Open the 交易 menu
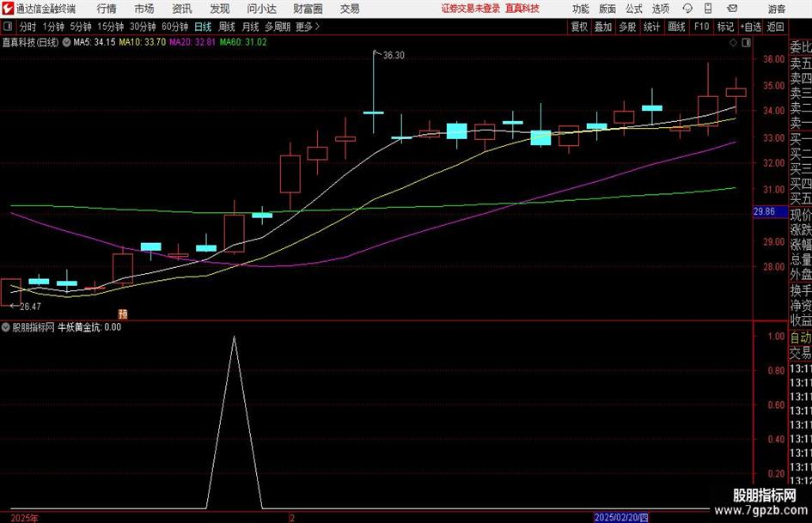 point(350,9)
